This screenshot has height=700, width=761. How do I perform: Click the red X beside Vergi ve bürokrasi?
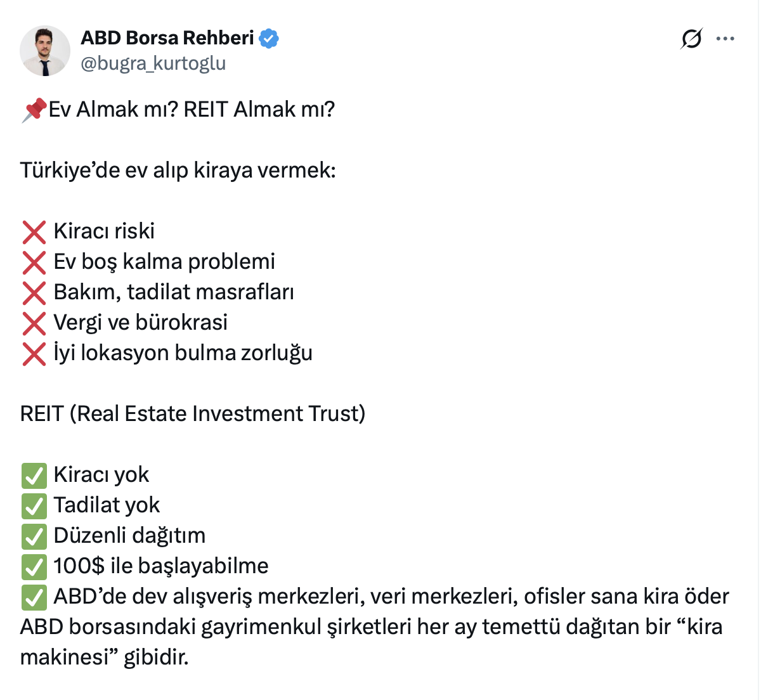pyautogui.click(x=34, y=323)
